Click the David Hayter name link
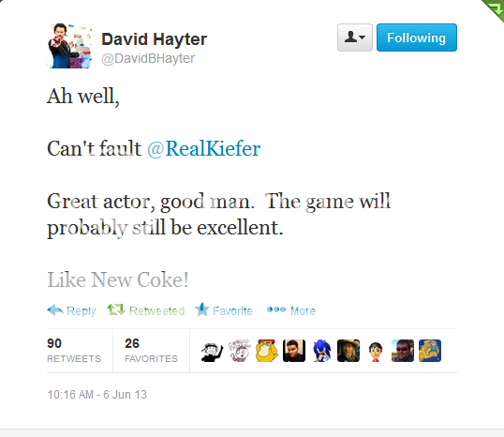Image resolution: width=504 pixels, height=437 pixels. click(x=155, y=39)
